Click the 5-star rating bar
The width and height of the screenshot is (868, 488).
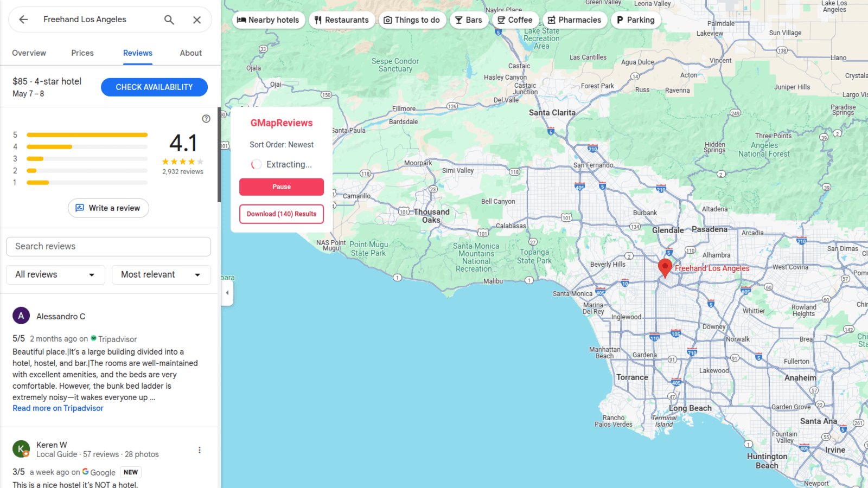pyautogui.click(x=87, y=135)
